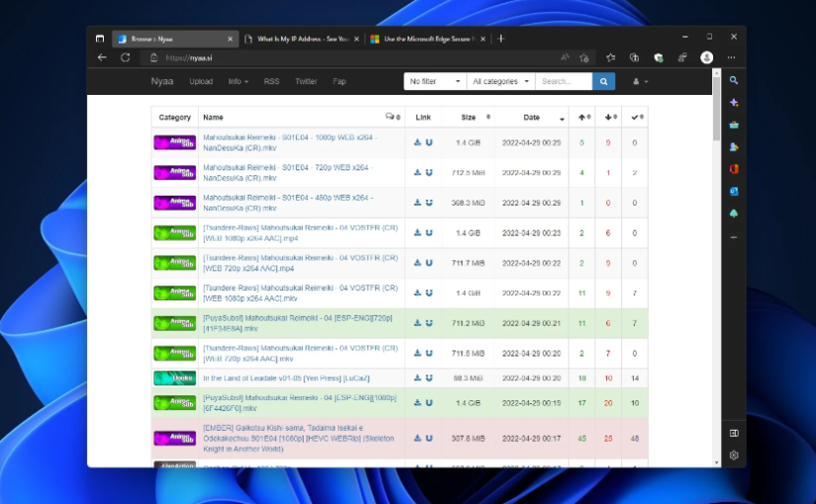This screenshot has height=504, width=816.
Task: Open Edge tab actions menu icon
Action: pyautogui.click(x=100, y=39)
